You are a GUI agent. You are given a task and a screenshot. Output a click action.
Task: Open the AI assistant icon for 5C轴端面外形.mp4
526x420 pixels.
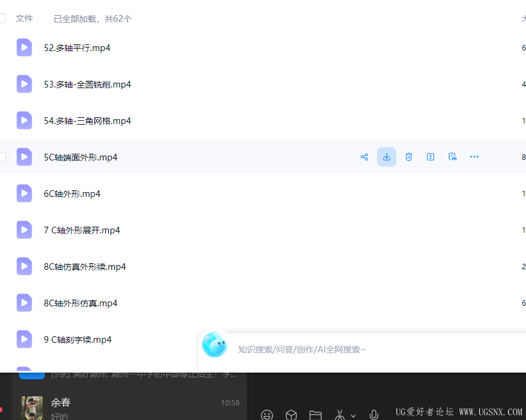(452, 157)
